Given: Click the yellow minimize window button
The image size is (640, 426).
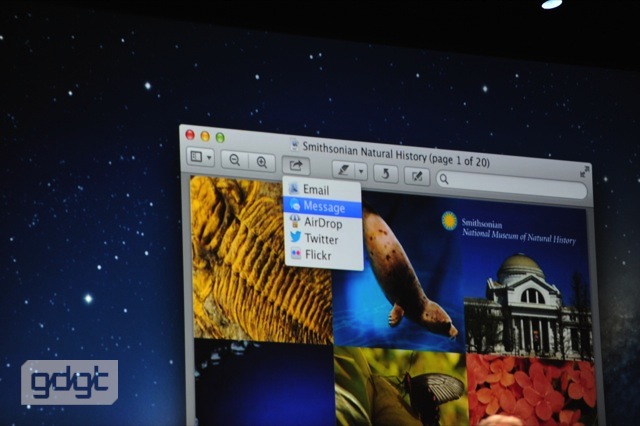Looking at the screenshot, I should tap(205, 136).
